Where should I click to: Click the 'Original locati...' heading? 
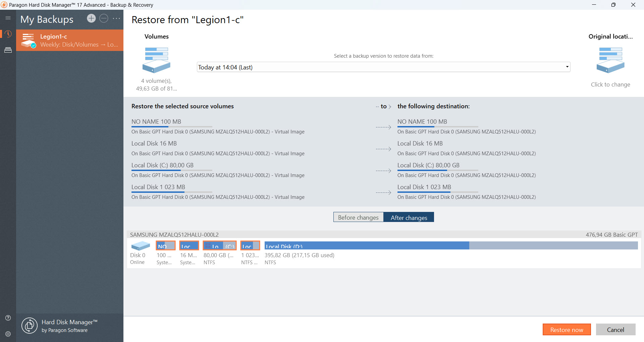610,37
